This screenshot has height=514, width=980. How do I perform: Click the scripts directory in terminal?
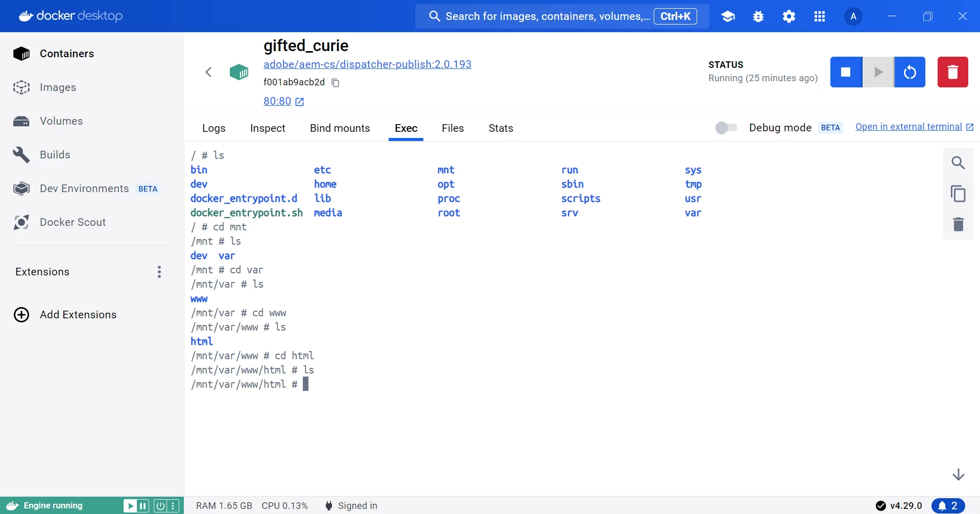[x=581, y=198]
